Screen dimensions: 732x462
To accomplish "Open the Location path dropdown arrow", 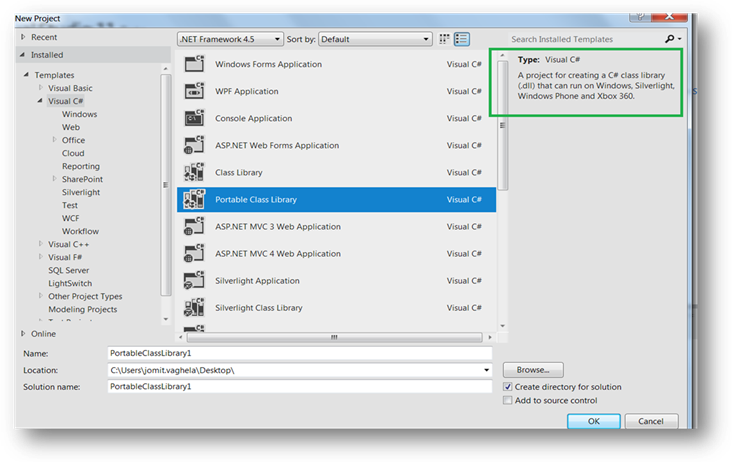I will click(x=486, y=370).
